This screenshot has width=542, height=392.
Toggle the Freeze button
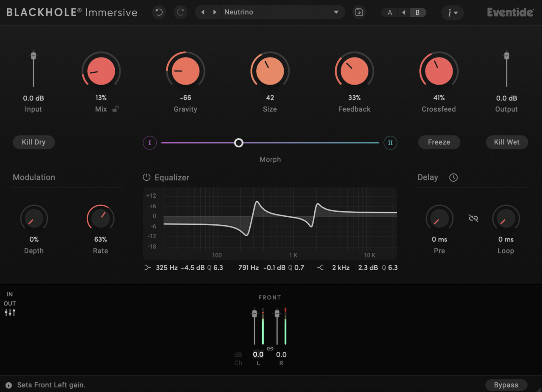[x=439, y=142]
